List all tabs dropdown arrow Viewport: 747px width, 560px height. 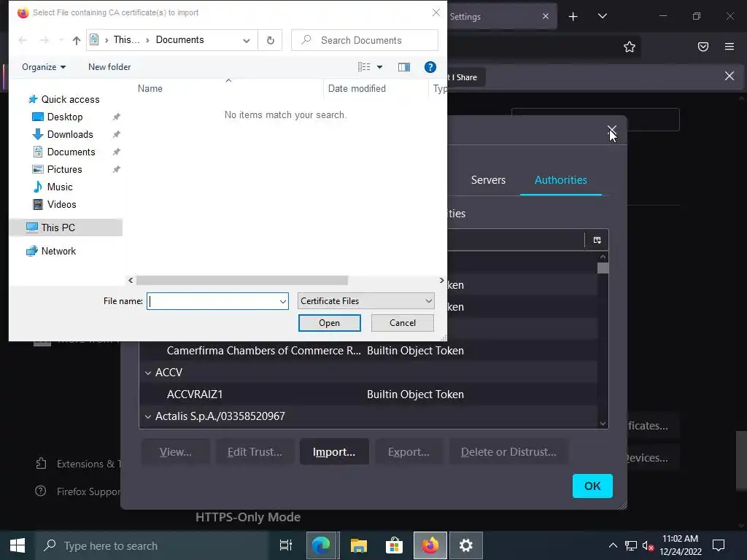602,16
